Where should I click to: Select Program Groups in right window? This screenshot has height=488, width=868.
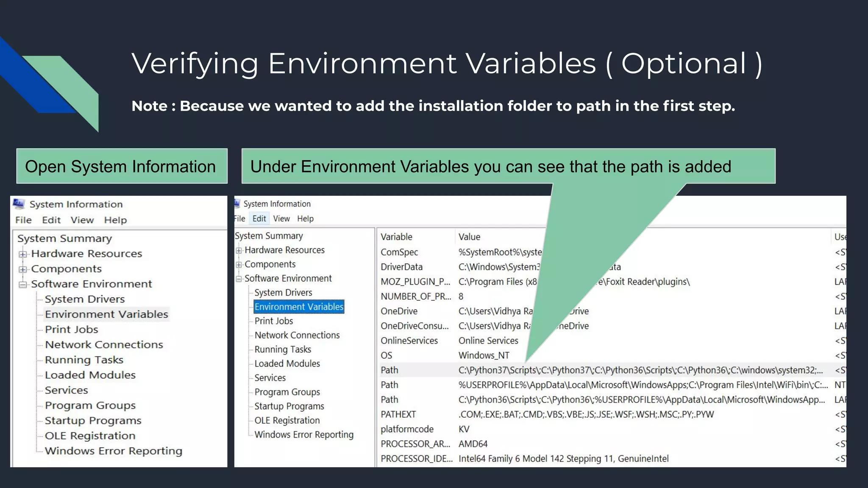coord(287,392)
